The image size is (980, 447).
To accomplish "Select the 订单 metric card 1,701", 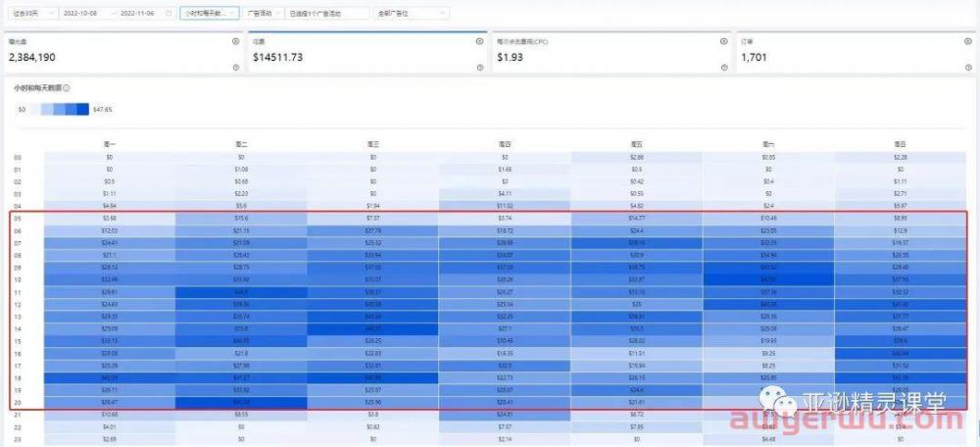I will (855, 54).
